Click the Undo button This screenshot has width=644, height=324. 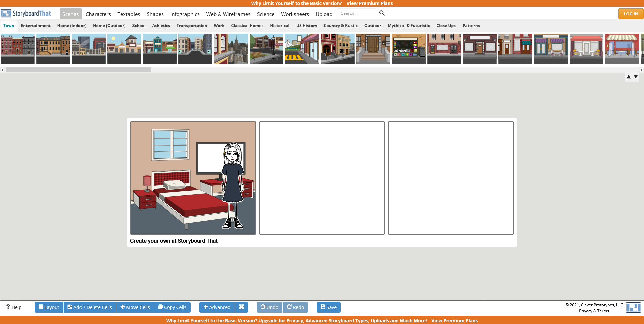click(269, 307)
